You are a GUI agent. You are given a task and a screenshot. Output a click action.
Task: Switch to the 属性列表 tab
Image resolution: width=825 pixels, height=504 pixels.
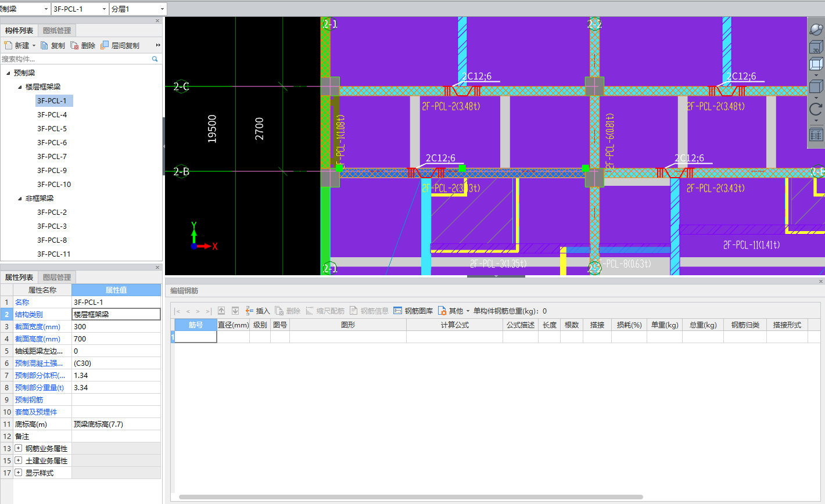pyautogui.click(x=19, y=278)
